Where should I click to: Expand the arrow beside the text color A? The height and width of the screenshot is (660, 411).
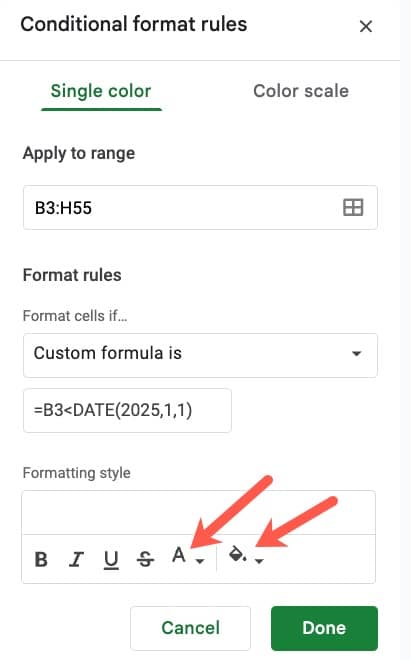[200, 561]
